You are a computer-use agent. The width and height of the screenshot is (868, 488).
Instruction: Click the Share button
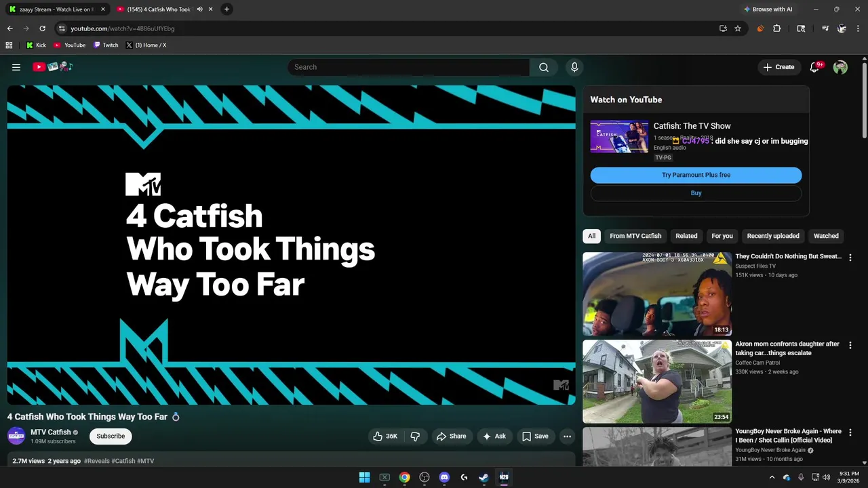451,436
